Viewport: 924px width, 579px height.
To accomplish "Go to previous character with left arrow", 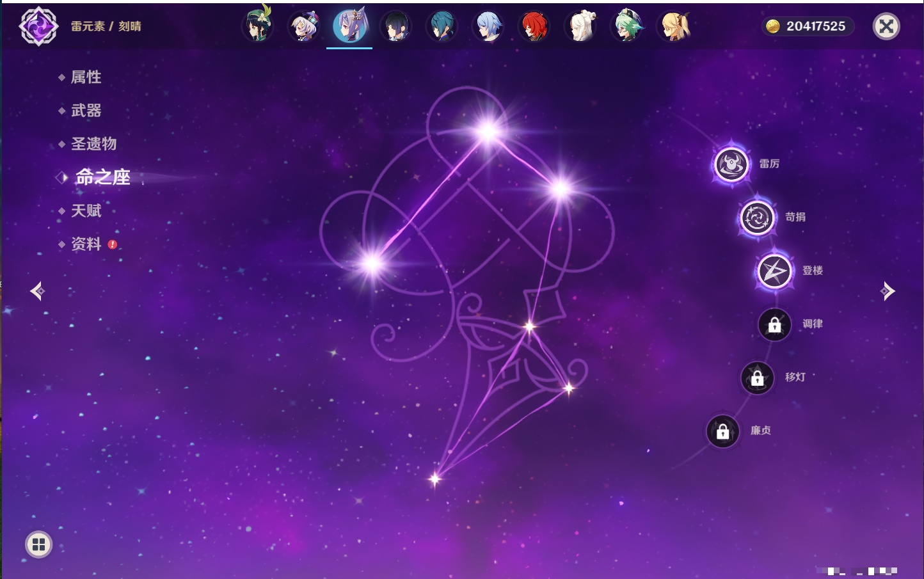I will click(37, 291).
